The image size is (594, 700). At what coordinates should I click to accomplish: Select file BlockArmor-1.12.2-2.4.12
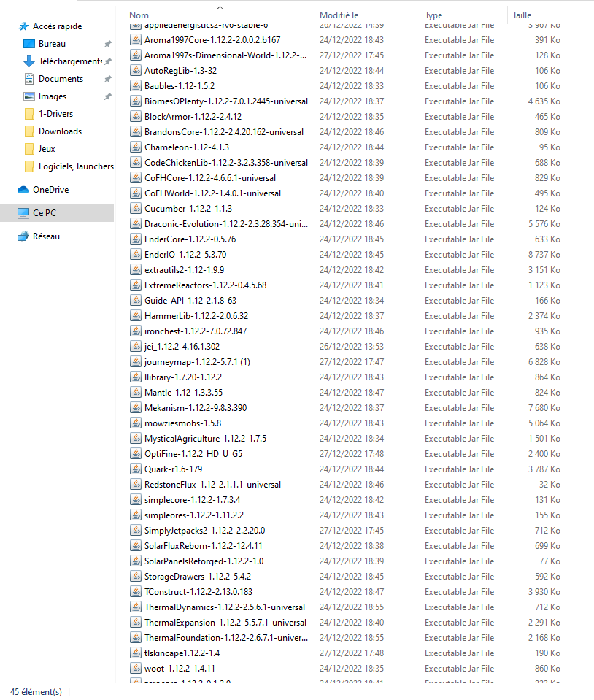pyautogui.click(x=193, y=117)
